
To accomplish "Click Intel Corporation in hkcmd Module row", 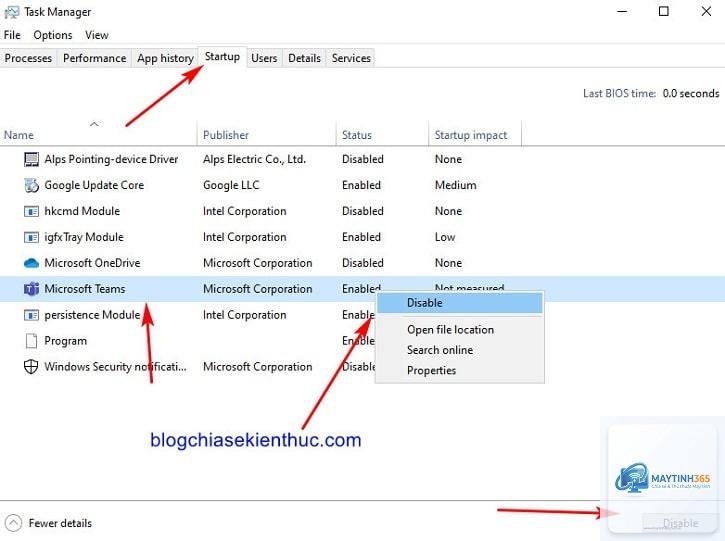I will pos(245,211).
